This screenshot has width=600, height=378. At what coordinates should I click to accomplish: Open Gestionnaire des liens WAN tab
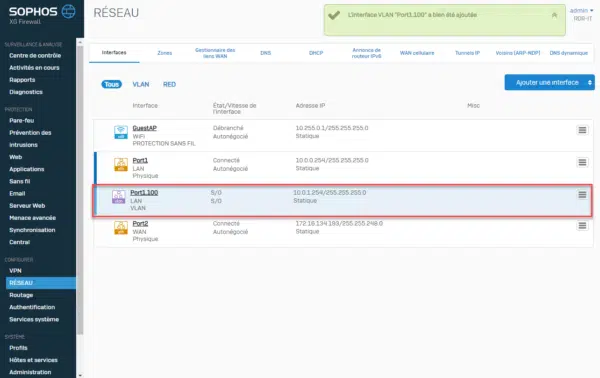[215, 53]
